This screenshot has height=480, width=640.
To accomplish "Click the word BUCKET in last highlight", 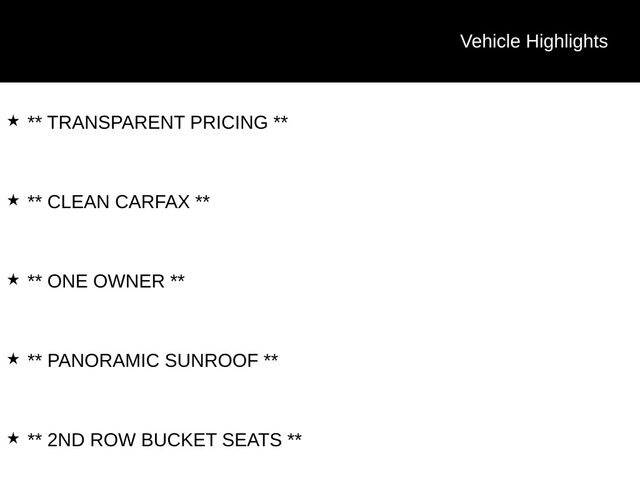I will click(x=179, y=440).
